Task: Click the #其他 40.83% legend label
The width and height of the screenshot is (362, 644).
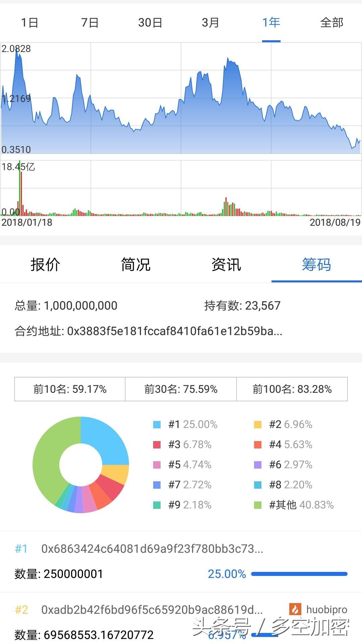Action: point(301,505)
